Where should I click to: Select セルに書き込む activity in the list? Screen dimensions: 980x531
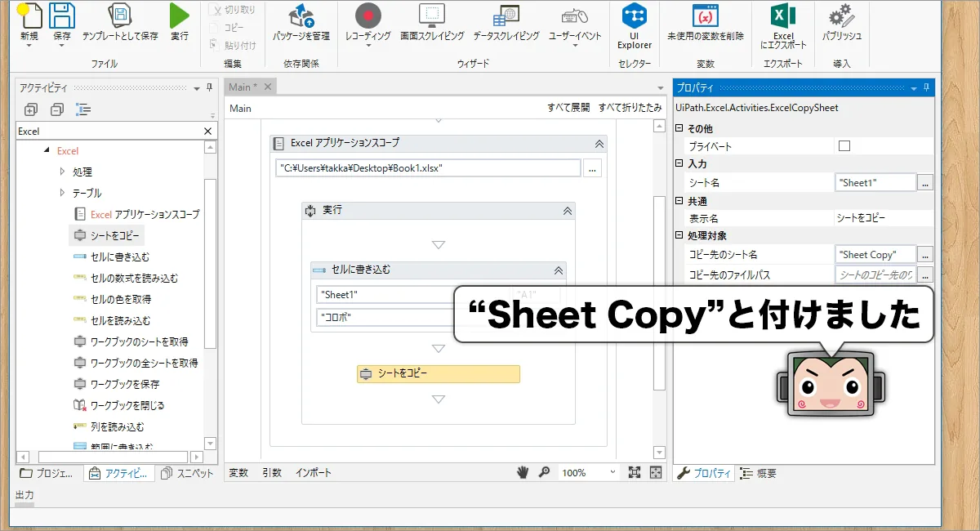tap(111, 257)
